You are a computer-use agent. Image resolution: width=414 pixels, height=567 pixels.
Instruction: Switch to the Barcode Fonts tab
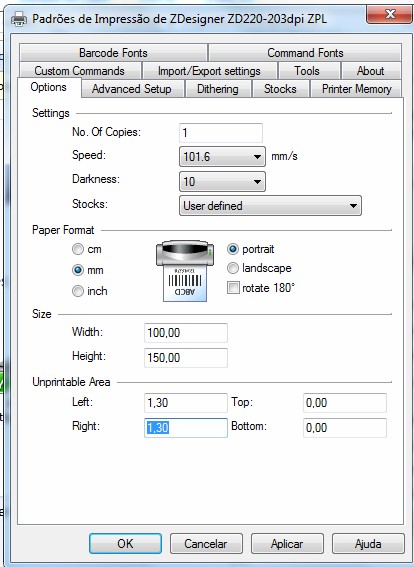pyautogui.click(x=113, y=53)
